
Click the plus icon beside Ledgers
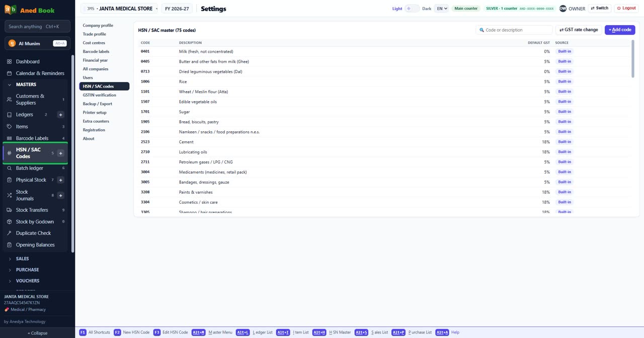[61, 115]
